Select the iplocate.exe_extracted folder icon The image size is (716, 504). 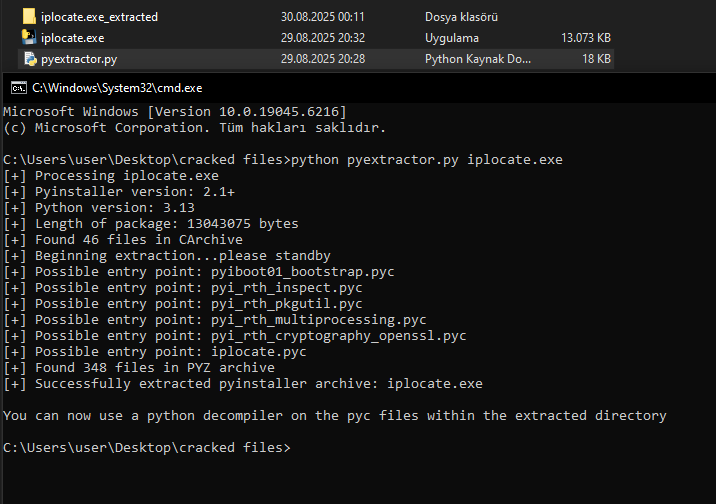29,16
